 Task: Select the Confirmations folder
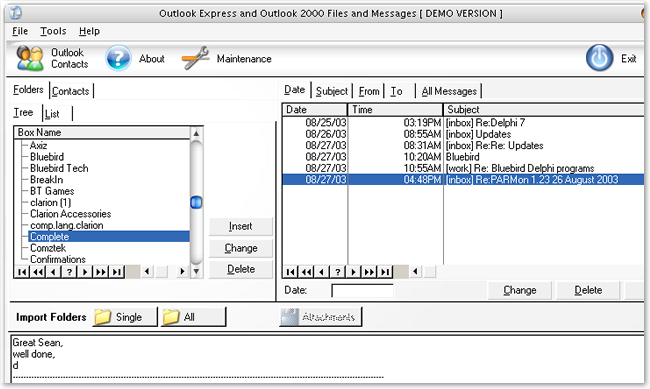(x=58, y=259)
